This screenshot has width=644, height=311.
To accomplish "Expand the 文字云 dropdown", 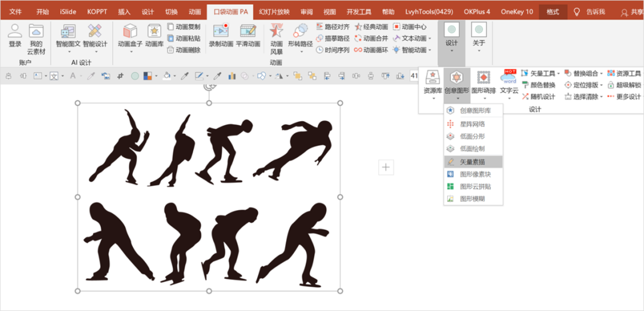I will click(509, 98).
